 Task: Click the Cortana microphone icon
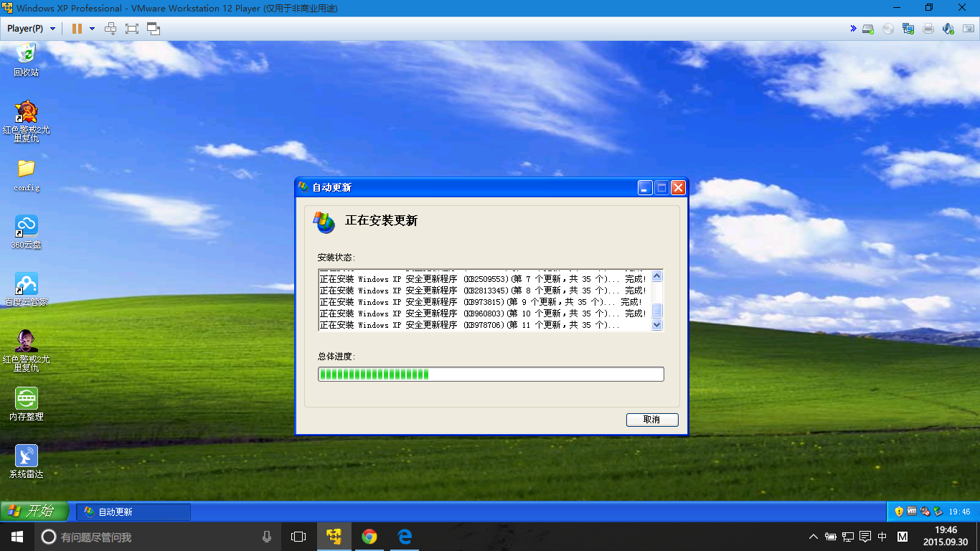(x=267, y=537)
